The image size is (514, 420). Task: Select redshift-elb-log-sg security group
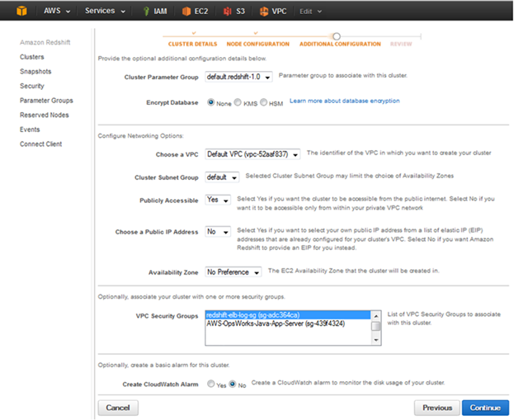[288, 315]
